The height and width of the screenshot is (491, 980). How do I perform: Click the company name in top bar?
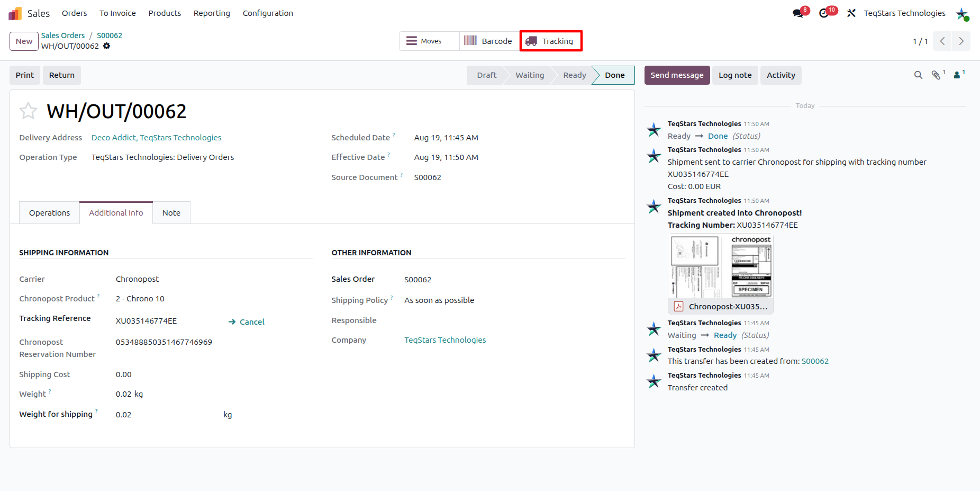tap(905, 13)
